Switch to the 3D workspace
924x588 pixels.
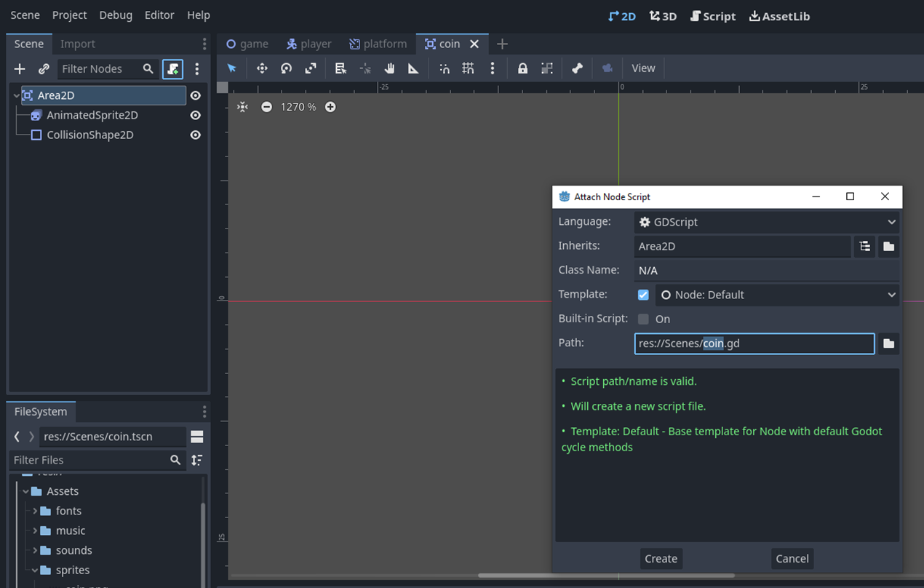point(664,16)
